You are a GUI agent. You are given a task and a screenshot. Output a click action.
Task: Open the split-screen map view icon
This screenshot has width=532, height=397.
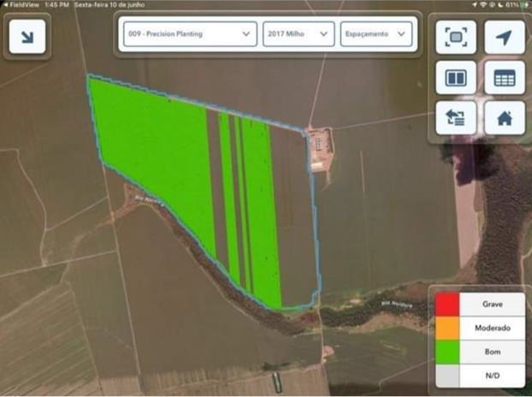[456, 78]
